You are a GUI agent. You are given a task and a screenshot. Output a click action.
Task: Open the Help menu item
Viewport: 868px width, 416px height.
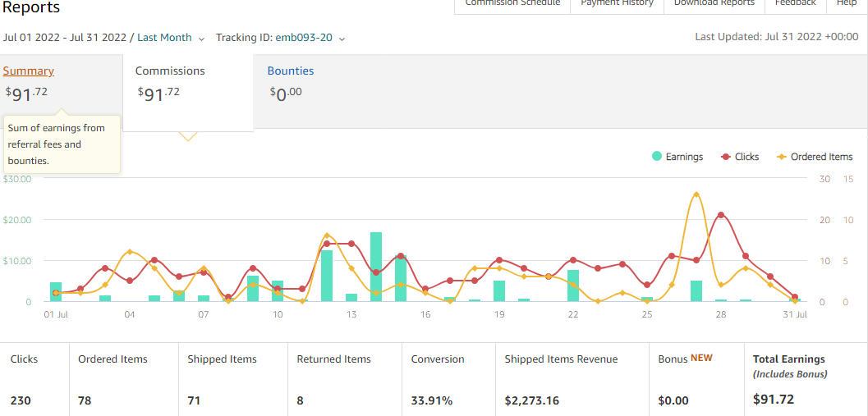click(847, 3)
